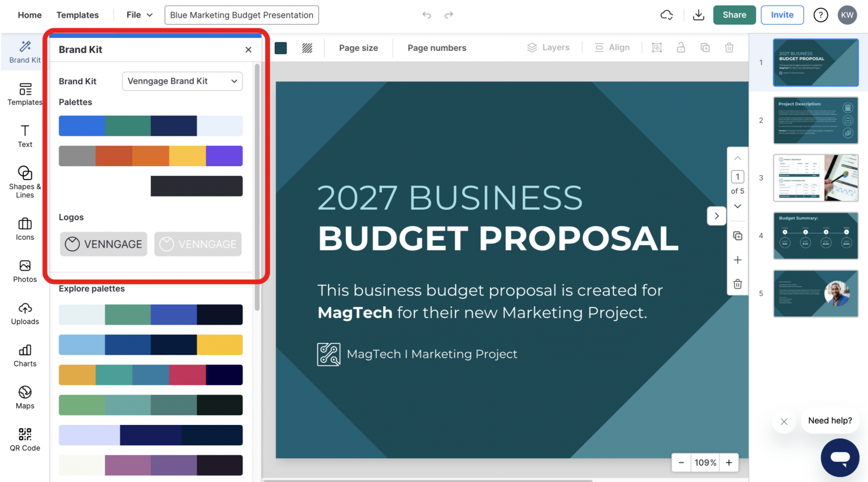Viewport: 868px width, 482px height.
Task: Click the download icon in the top bar
Action: pyautogui.click(x=698, y=15)
